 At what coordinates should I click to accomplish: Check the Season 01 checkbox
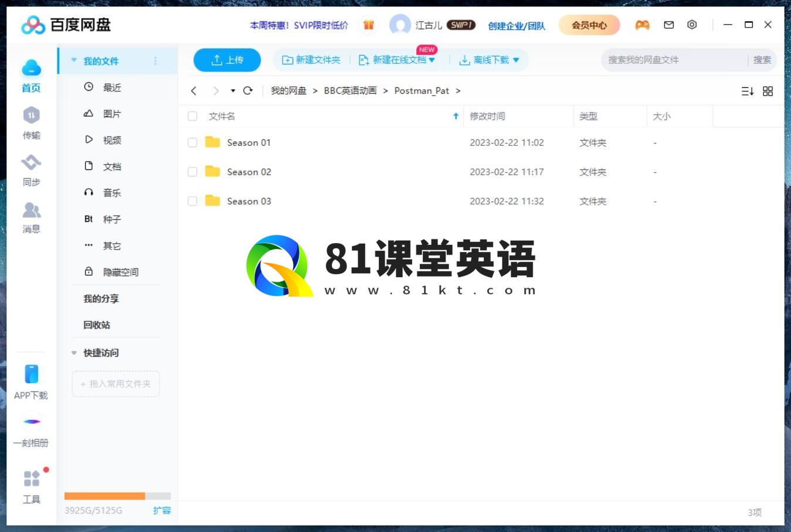coord(192,142)
